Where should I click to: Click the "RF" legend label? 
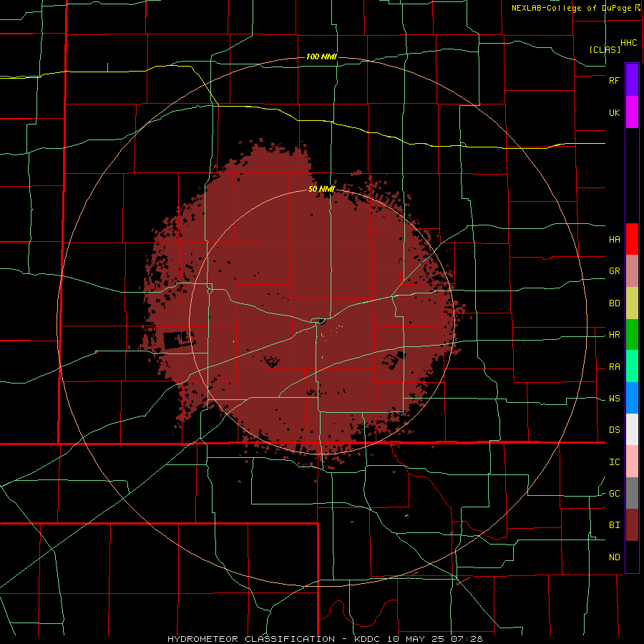pos(614,80)
